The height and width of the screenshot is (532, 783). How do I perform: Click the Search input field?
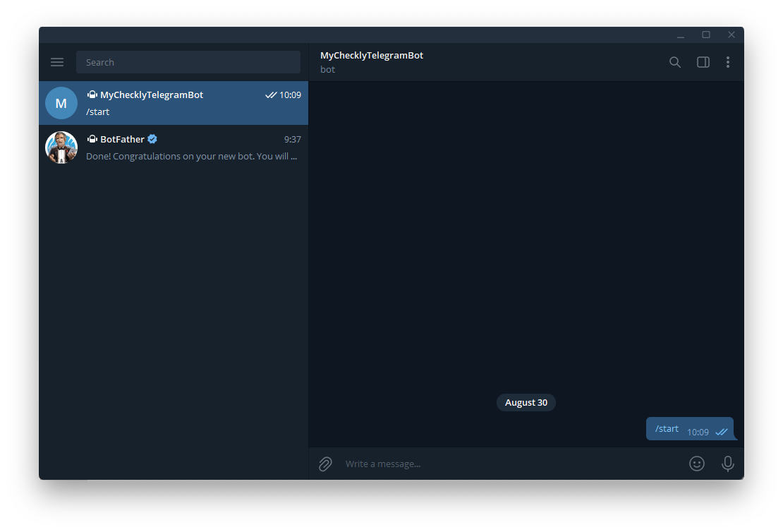coord(188,62)
